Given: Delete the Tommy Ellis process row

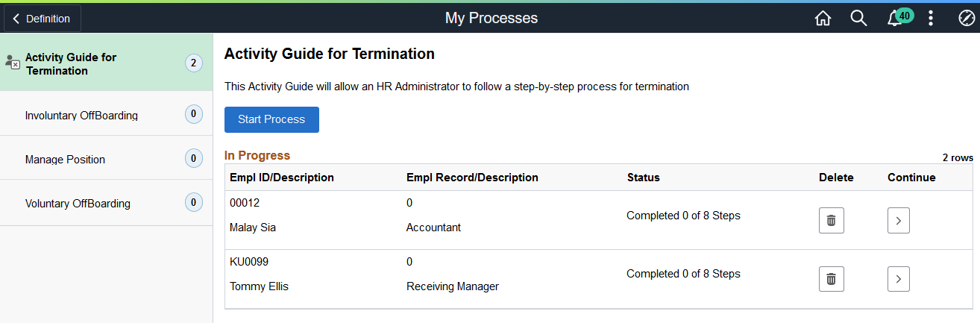Looking at the screenshot, I should [x=831, y=279].
